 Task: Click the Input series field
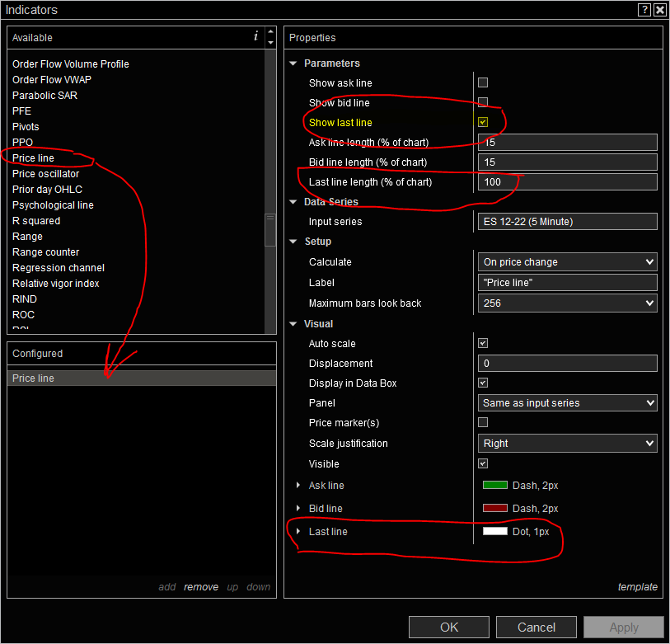pos(568,222)
